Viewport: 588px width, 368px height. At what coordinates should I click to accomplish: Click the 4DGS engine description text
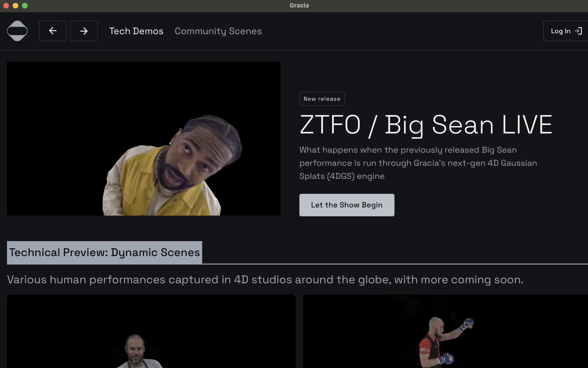(418, 163)
